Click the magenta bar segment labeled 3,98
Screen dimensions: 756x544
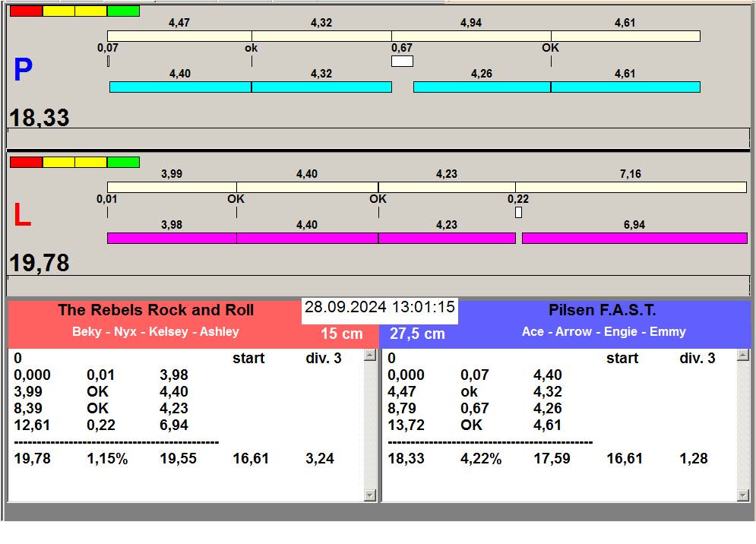coord(172,238)
